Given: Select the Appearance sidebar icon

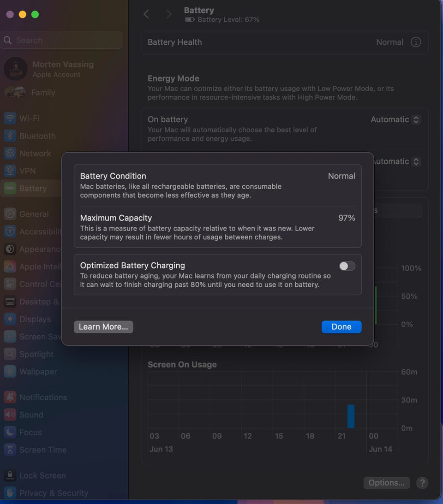Looking at the screenshot, I should coord(10,249).
